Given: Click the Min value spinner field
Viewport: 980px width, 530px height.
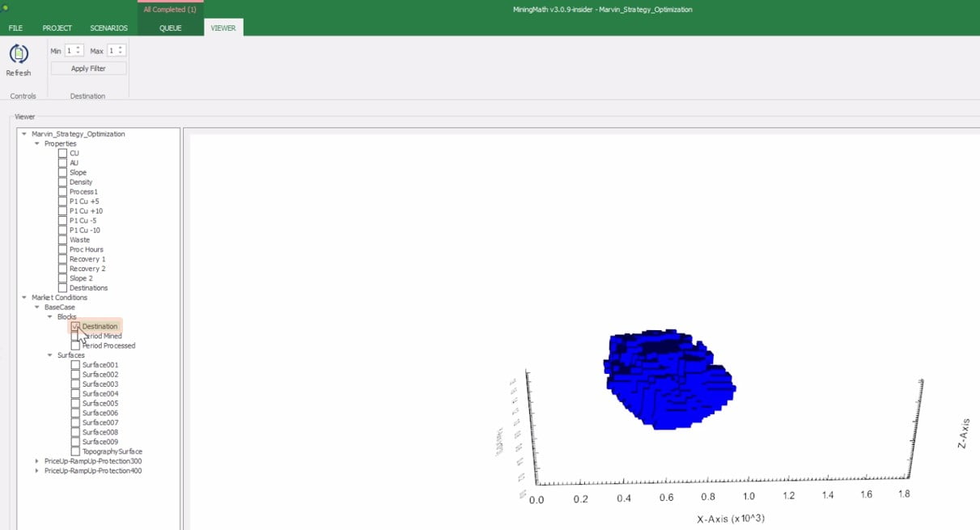Looking at the screenshot, I should coord(70,50).
